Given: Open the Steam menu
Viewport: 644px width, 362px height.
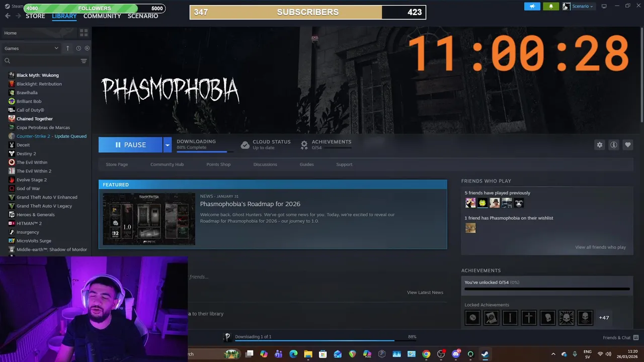Looking at the screenshot, I should (x=14, y=6).
